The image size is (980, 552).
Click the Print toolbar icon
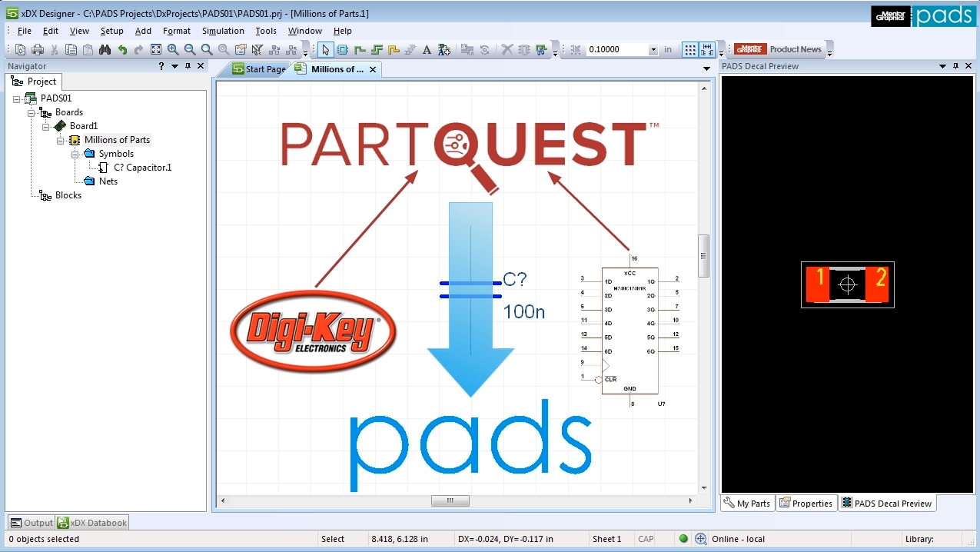pyautogui.click(x=38, y=50)
